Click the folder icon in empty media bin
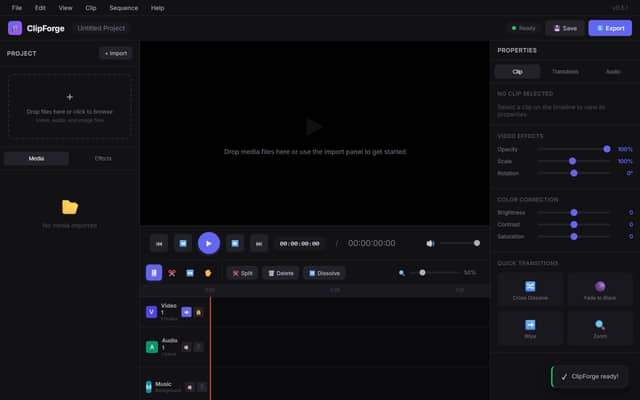The image size is (640, 400). [x=70, y=207]
